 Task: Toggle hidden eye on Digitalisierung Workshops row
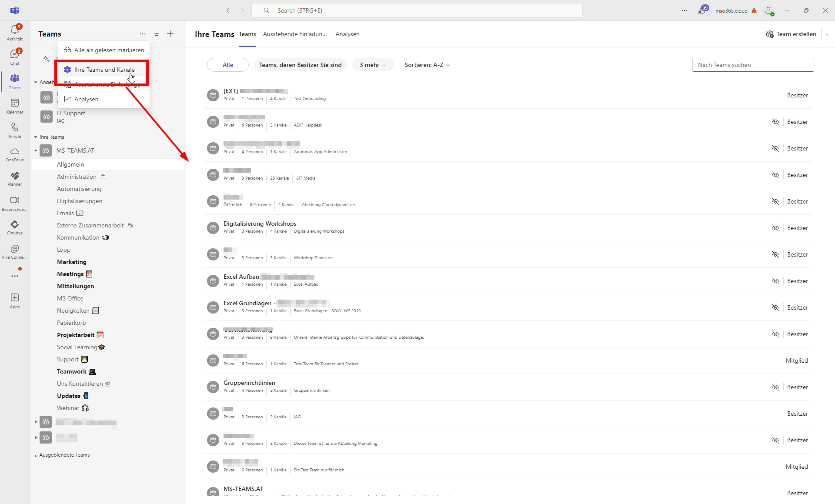pos(775,228)
